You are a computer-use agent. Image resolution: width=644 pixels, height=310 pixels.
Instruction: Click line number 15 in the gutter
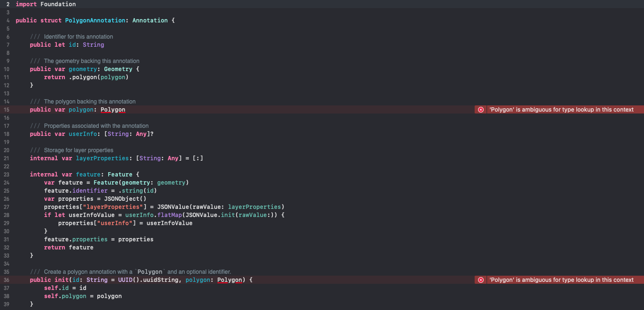pos(7,110)
